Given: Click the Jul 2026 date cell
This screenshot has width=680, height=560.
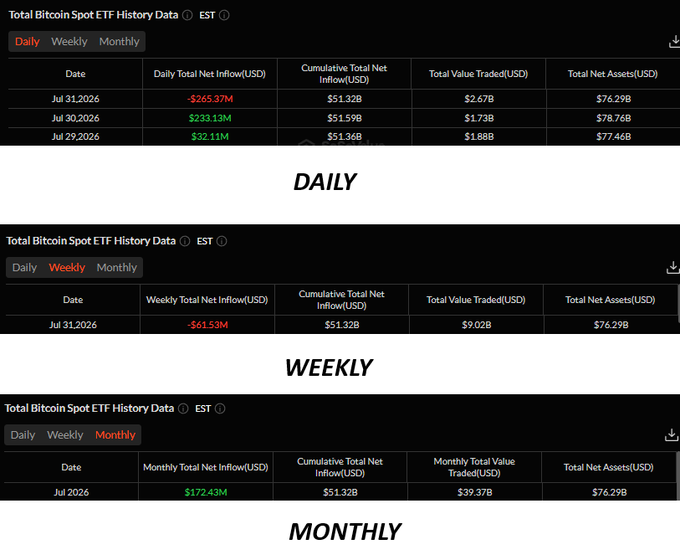Looking at the screenshot, I should (x=71, y=493).
